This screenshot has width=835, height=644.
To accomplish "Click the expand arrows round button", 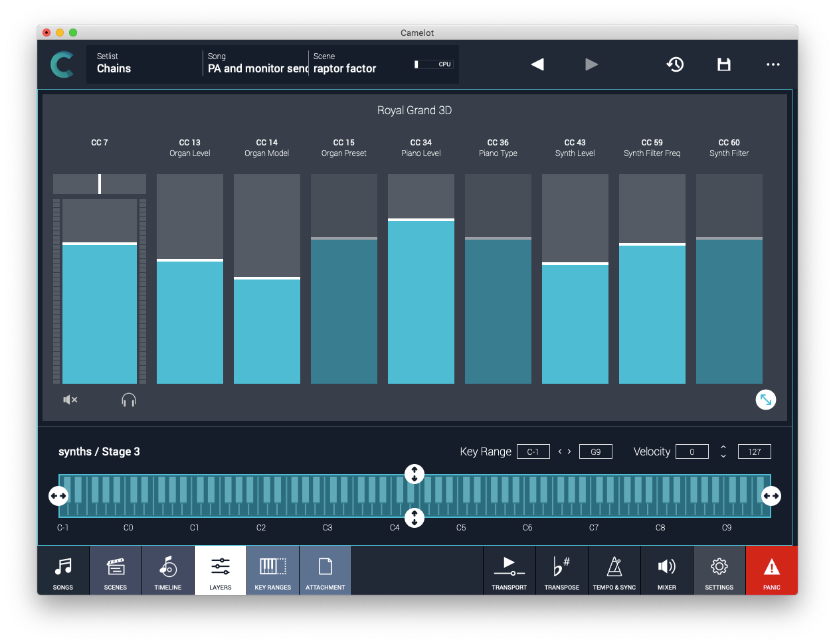I will 766,400.
